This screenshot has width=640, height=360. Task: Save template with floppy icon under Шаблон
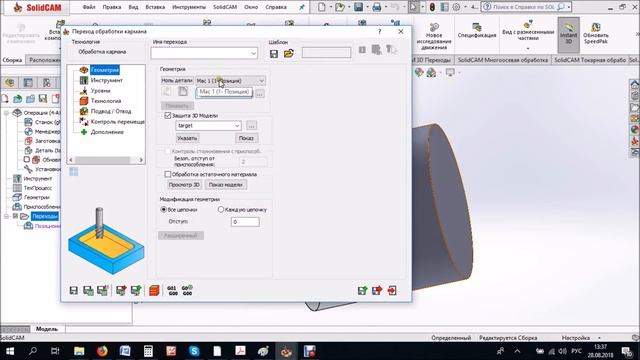click(274, 53)
